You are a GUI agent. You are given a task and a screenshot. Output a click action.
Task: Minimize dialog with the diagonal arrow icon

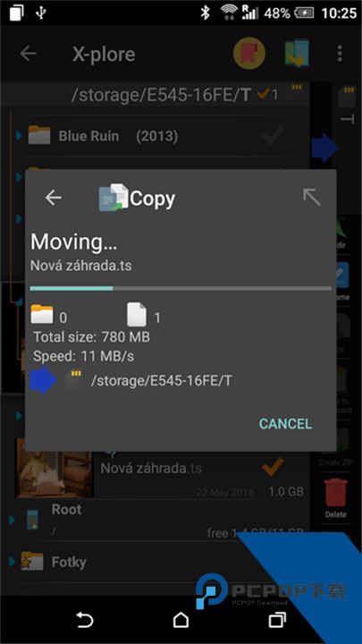click(312, 198)
